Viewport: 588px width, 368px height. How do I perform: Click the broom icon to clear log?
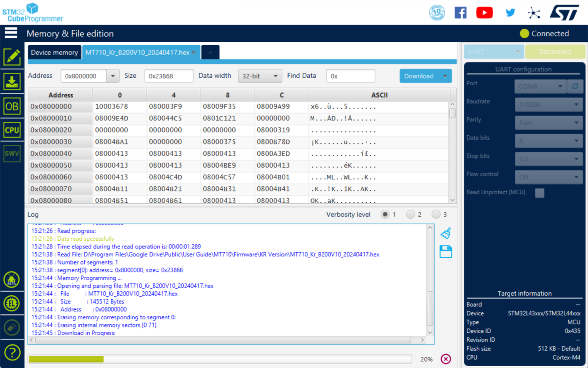coord(446,233)
